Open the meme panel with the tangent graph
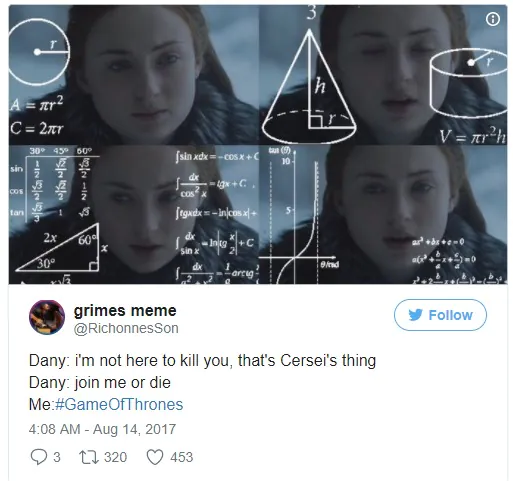 click(x=383, y=215)
